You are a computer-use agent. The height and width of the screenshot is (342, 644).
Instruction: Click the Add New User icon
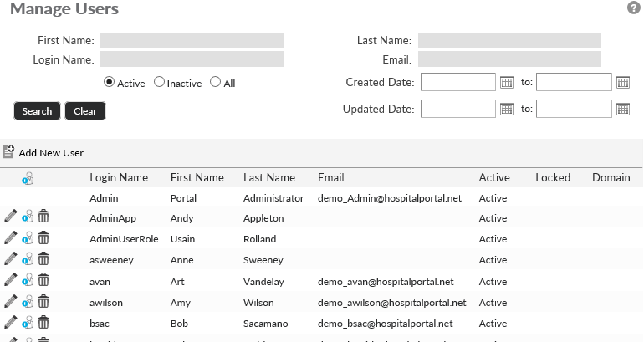9,152
